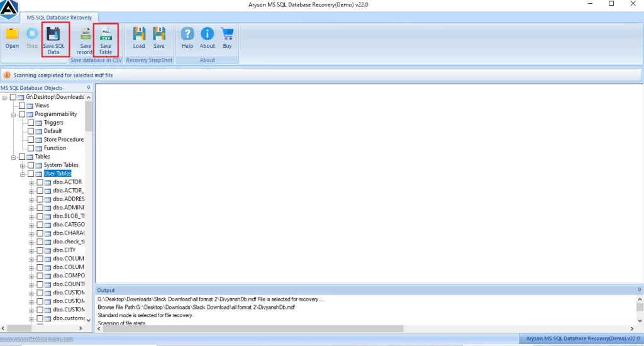Enable the Triggers checkbox
Screen dimensions: 644x346
[31, 123]
